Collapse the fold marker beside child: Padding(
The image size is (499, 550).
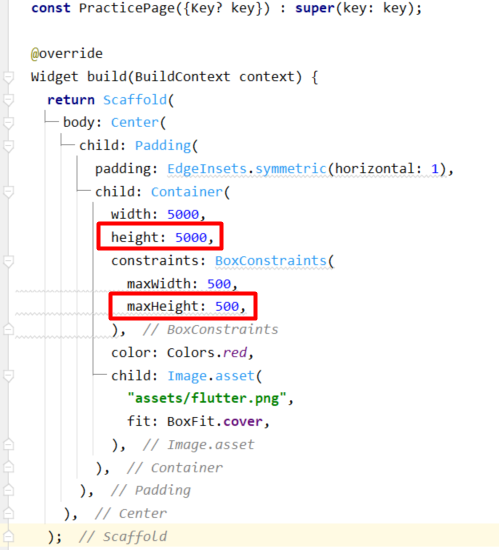click(8, 146)
